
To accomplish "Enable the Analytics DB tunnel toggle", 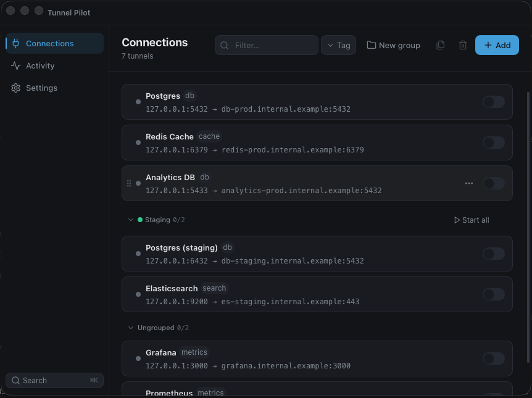I will 494,183.
